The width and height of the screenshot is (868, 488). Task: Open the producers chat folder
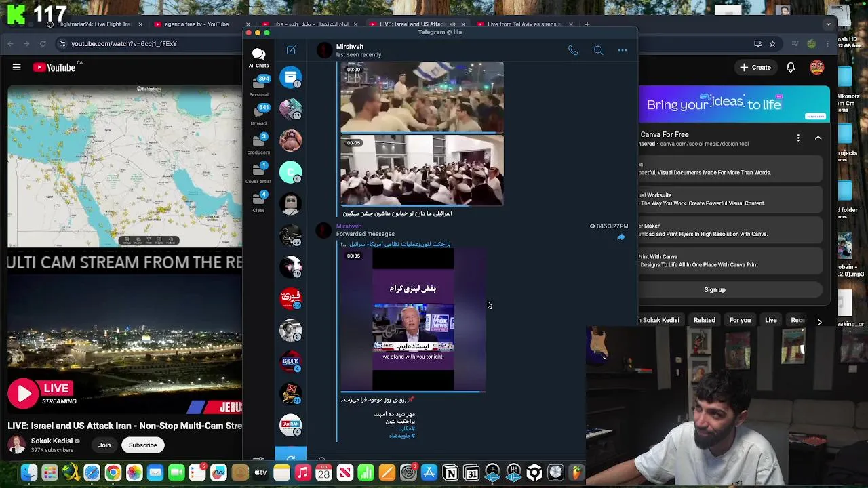258,144
